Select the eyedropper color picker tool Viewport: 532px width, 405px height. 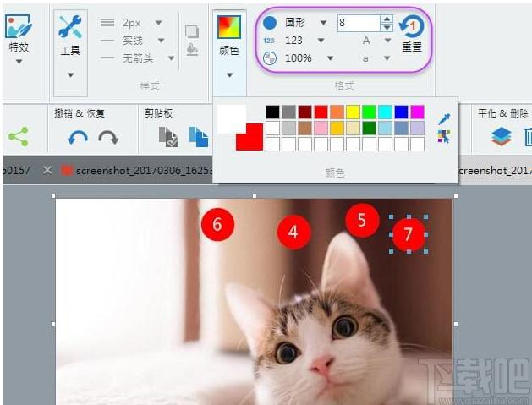tap(444, 118)
